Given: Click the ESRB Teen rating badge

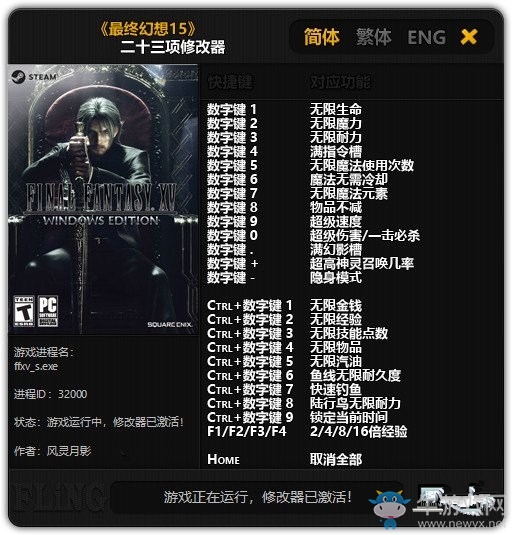Looking at the screenshot, I should [x=24, y=312].
